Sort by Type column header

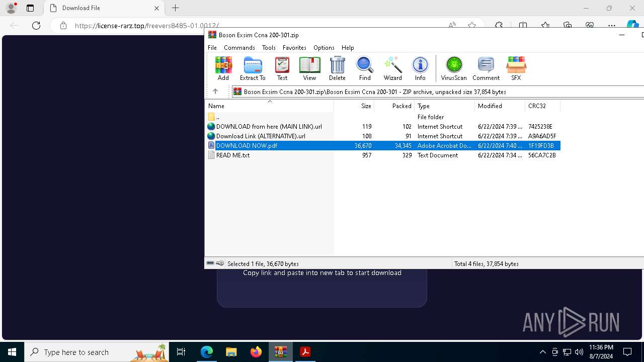coord(445,106)
